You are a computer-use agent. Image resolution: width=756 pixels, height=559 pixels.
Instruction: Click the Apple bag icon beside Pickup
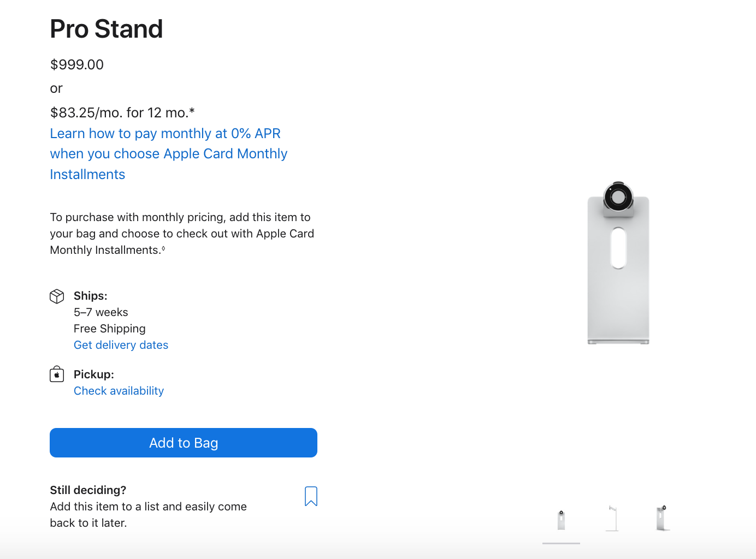point(57,374)
